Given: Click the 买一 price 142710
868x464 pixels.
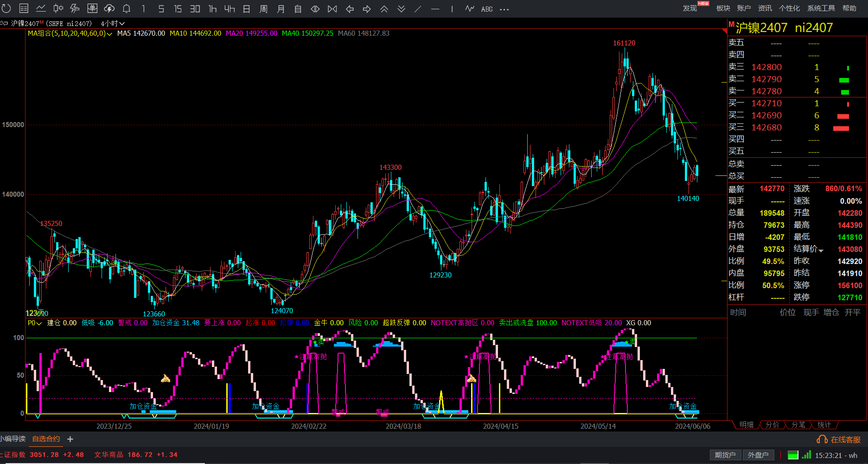Looking at the screenshot, I should pos(766,103).
